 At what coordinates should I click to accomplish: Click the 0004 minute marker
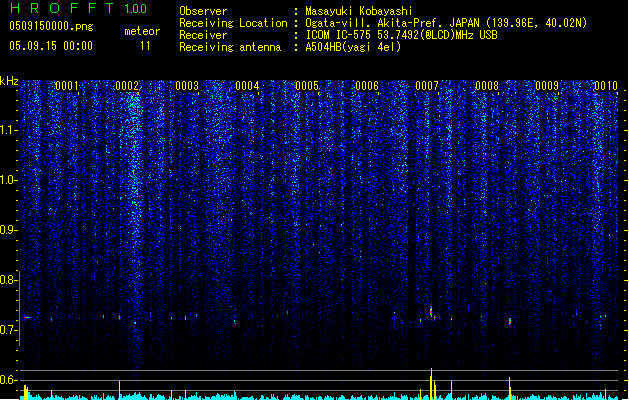[247, 86]
